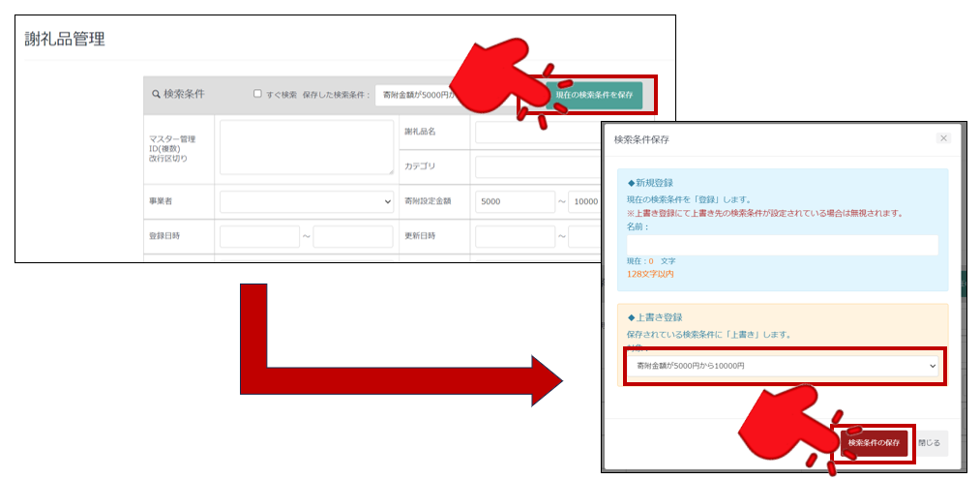Select the 登録日時 end date field
980x478 pixels.
352,236
